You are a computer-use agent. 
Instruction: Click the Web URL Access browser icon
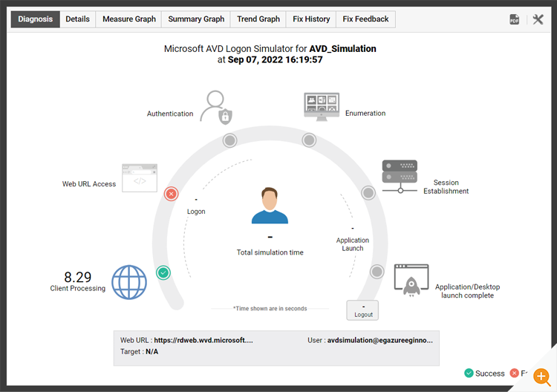pos(140,178)
